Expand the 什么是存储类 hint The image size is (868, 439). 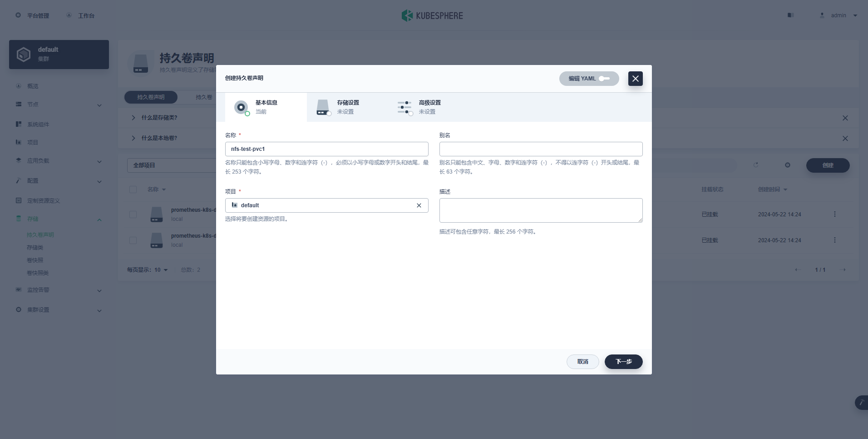point(133,118)
